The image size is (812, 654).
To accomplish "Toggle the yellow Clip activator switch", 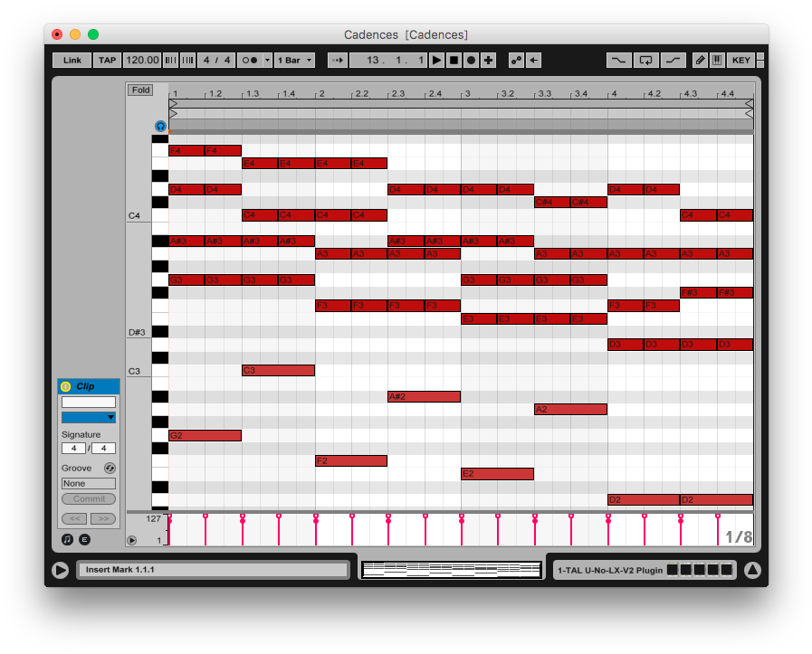I will 65,386.
